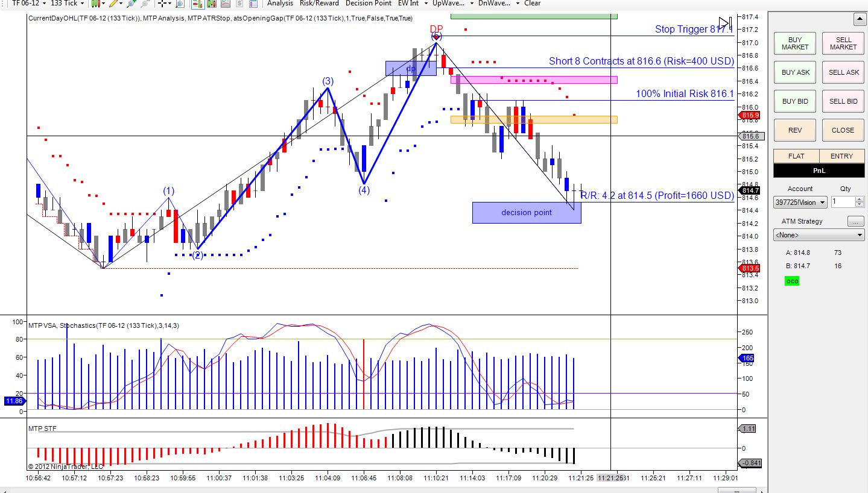Click the 815.9 red price marker
Screen dimensions: 868x493
click(x=750, y=115)
